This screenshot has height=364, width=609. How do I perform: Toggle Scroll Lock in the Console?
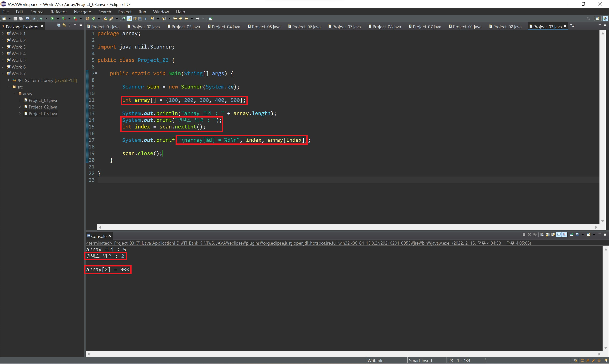pos(548,235)
